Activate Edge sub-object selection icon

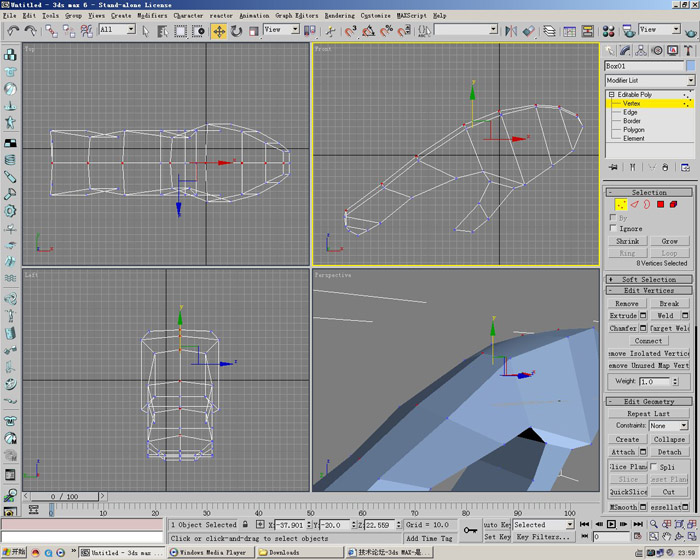[634, 205]
